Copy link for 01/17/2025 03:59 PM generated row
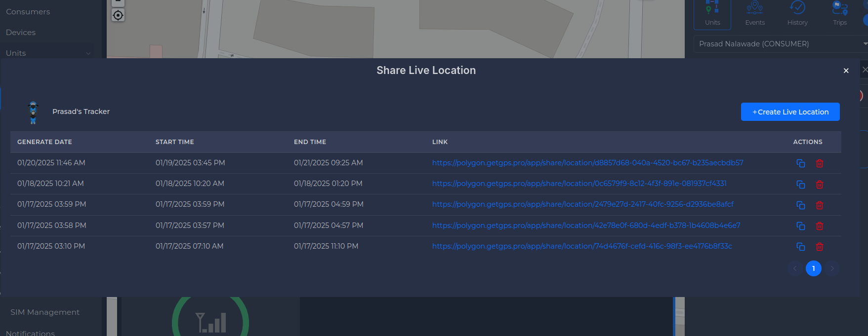The image size is (868, 336). (x=801, y=205)
